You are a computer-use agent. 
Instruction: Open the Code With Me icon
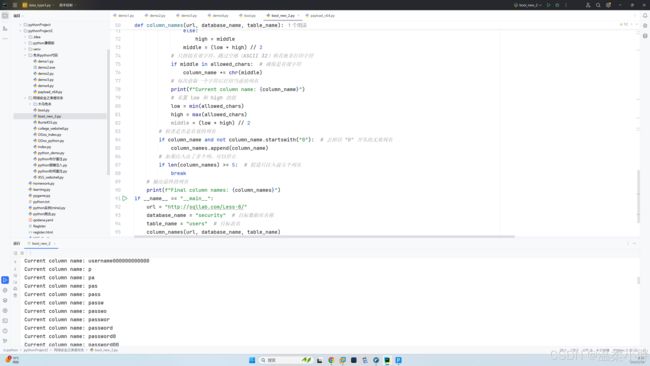tap(588, 5)
